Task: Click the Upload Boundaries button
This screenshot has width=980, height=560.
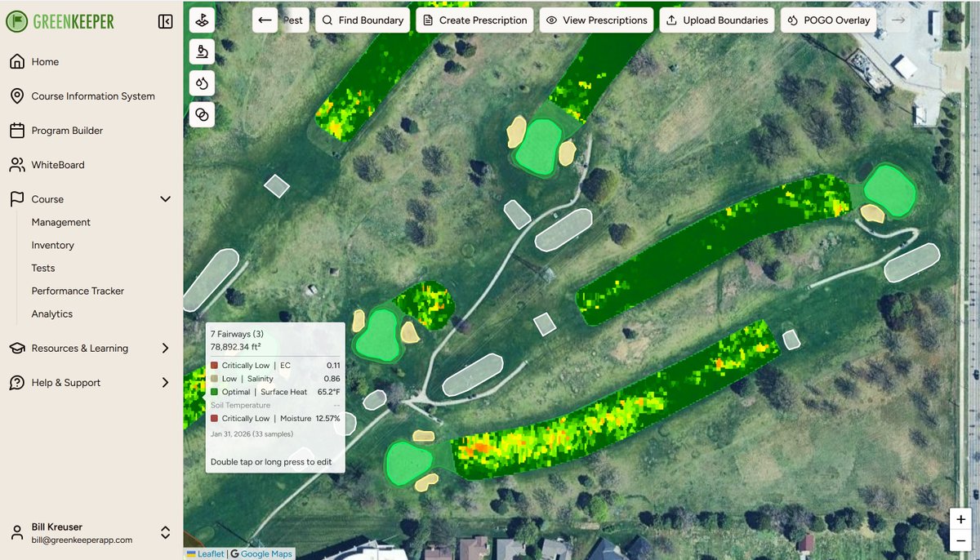Action: [x=716, y=20]
